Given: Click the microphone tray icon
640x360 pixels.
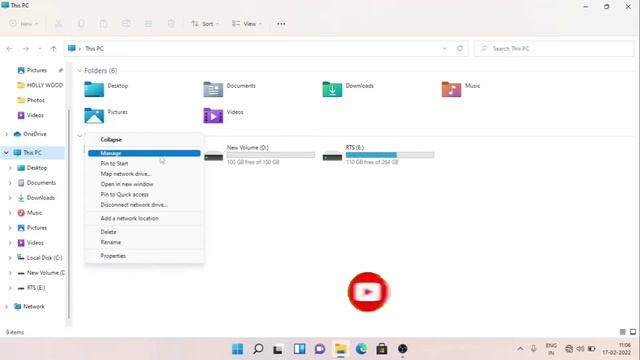Looking at the screenshot, I should [533, 349].
